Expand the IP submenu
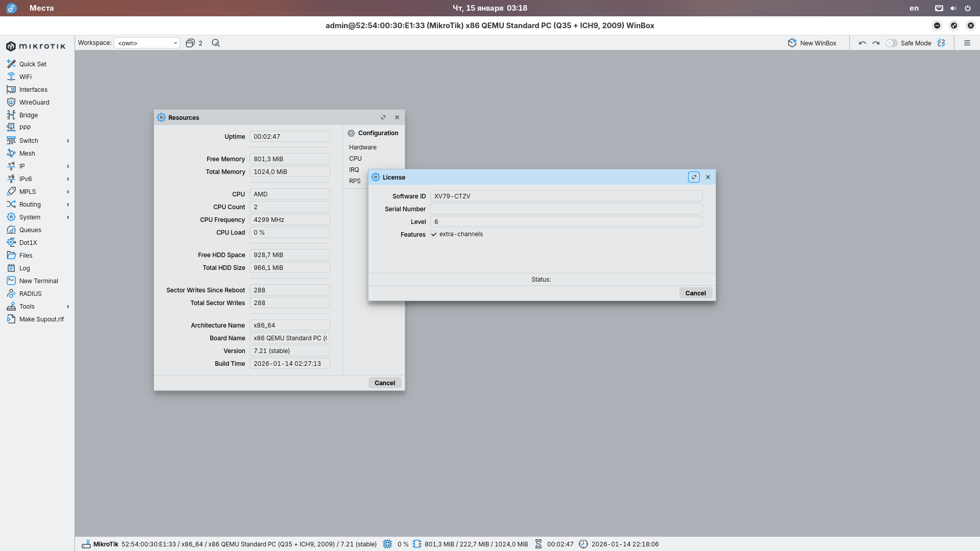The image size is (980, 551). 68,166
